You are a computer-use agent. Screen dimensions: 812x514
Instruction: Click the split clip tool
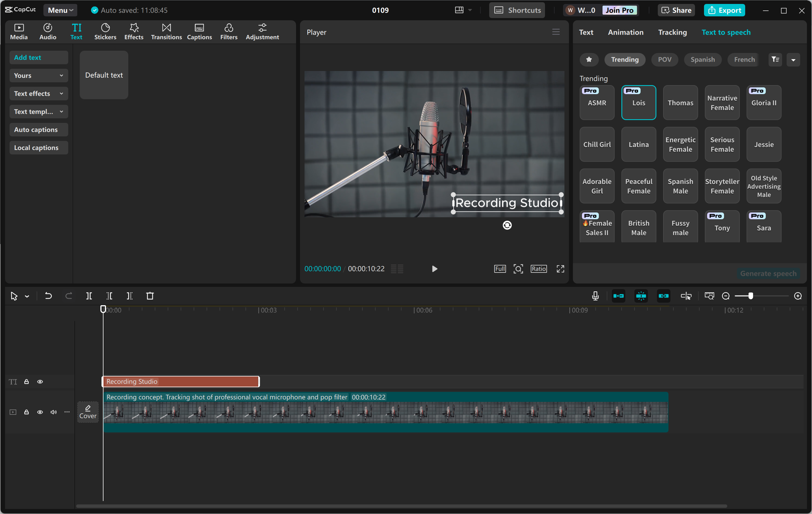tap(89, 296)
